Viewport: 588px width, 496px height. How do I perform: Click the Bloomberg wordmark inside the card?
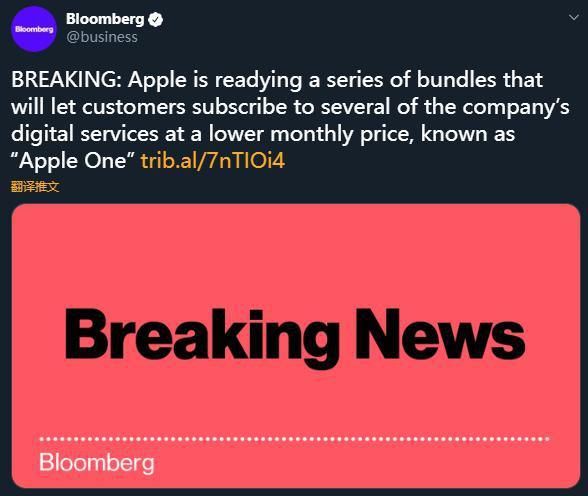tap(97, 463)
